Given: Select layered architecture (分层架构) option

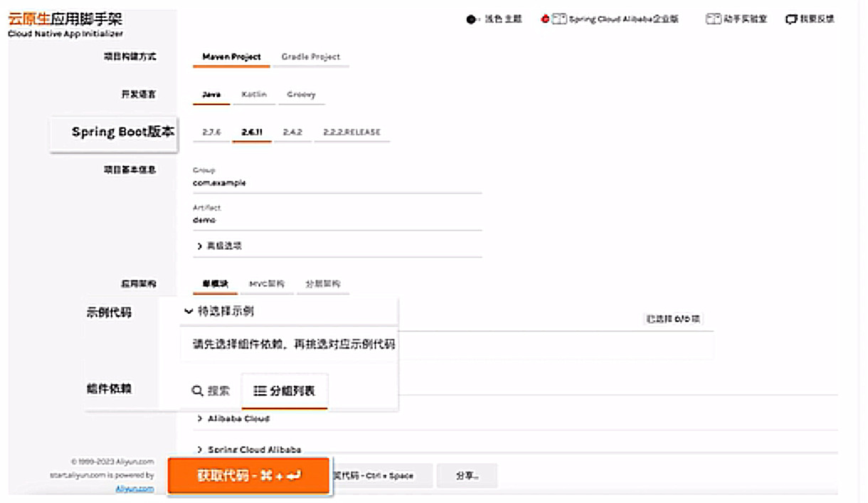Looking at the screenshot, I should point(322,284).
